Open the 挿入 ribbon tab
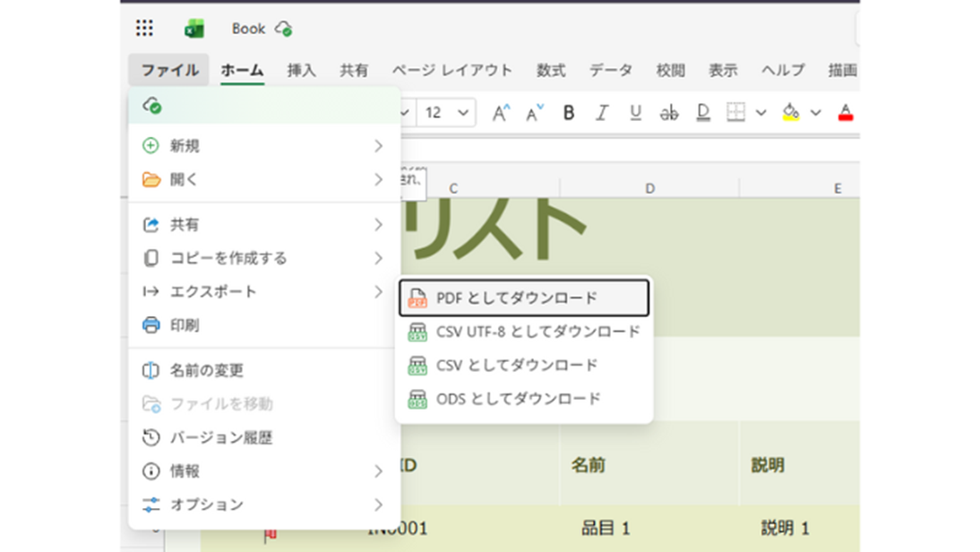This screenshot has width=980, height=552. click(x=301, y=70)
